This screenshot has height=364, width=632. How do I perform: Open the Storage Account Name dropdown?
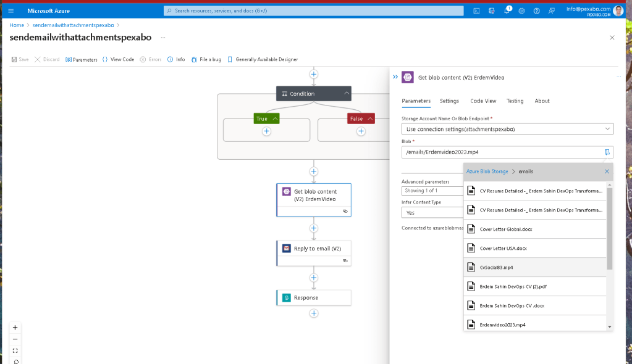(x=507, y=129)
